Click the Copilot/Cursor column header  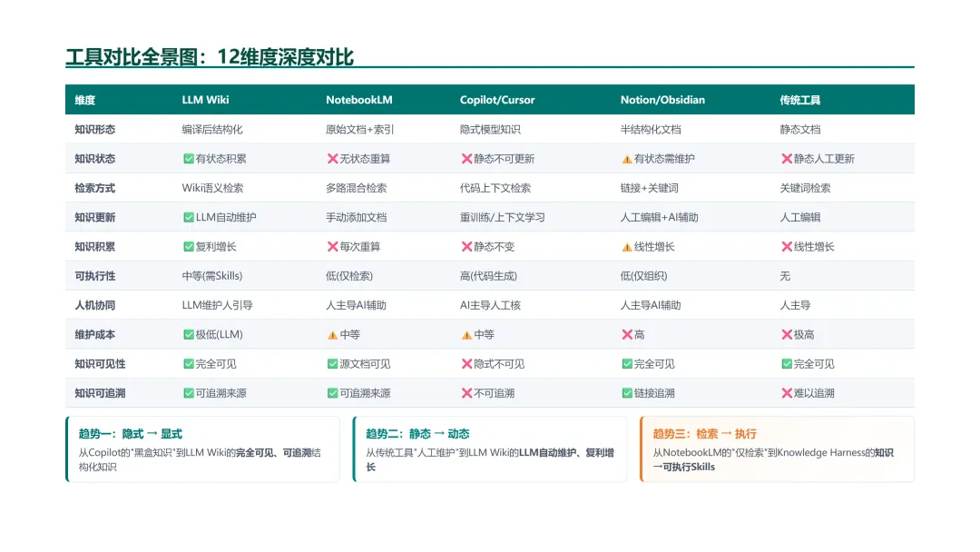(497, 100)
